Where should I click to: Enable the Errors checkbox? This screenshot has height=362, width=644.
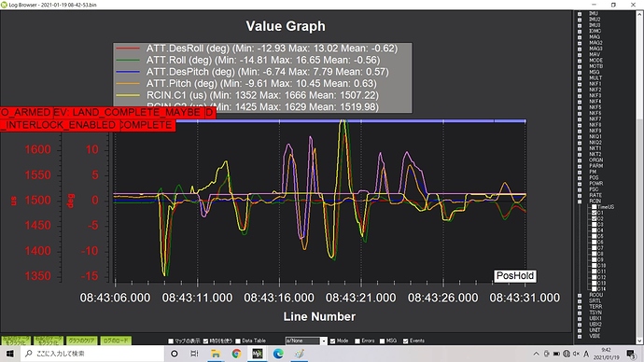point(357,341)
